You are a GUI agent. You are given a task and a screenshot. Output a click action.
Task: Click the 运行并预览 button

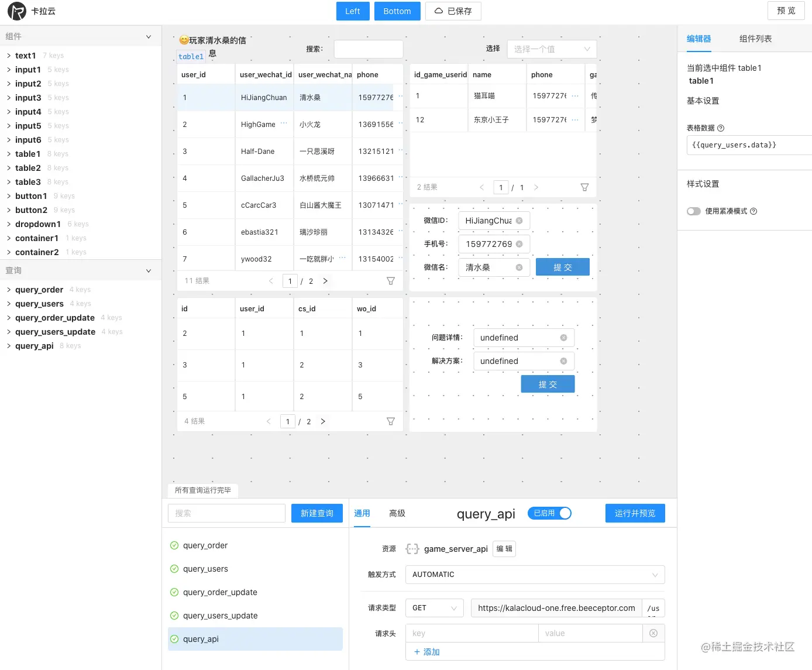pos(635,513)
